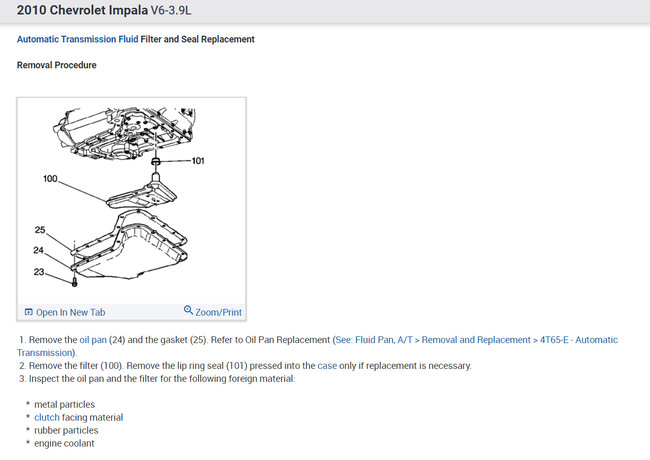Open the clutch hyperlink in list
This screenshot has height=460, width=650.
coord(47,417)
